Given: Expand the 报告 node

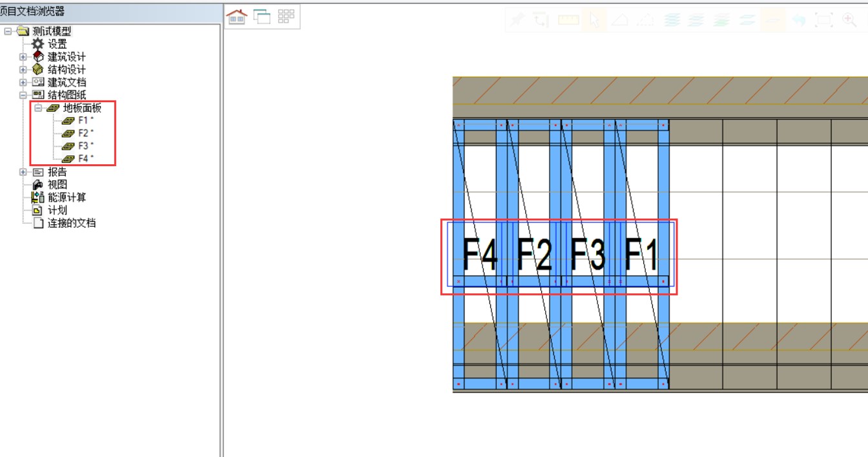Looking at the screenshot, I should (x=23, y=172).
